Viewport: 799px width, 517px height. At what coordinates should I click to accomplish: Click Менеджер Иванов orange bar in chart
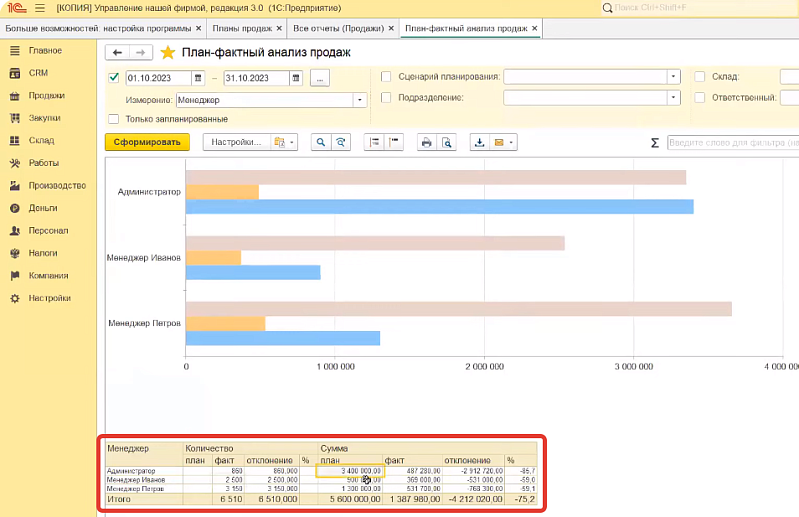[x=214, y=258]
